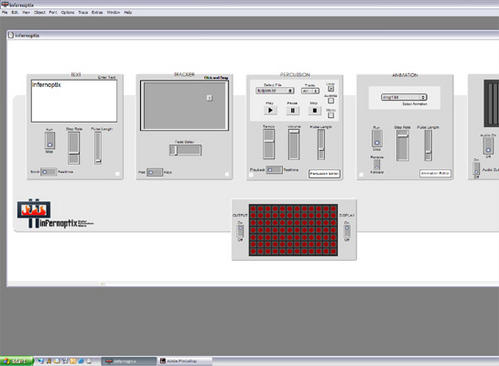Pause the Percussion file playback
499x366 pixels.
pos(293,110)
